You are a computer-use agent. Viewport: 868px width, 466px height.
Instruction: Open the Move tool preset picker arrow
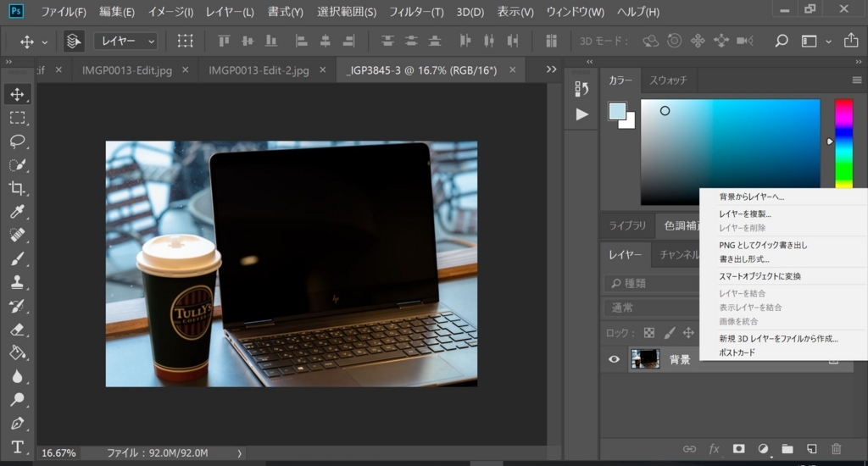coord(45,42)
